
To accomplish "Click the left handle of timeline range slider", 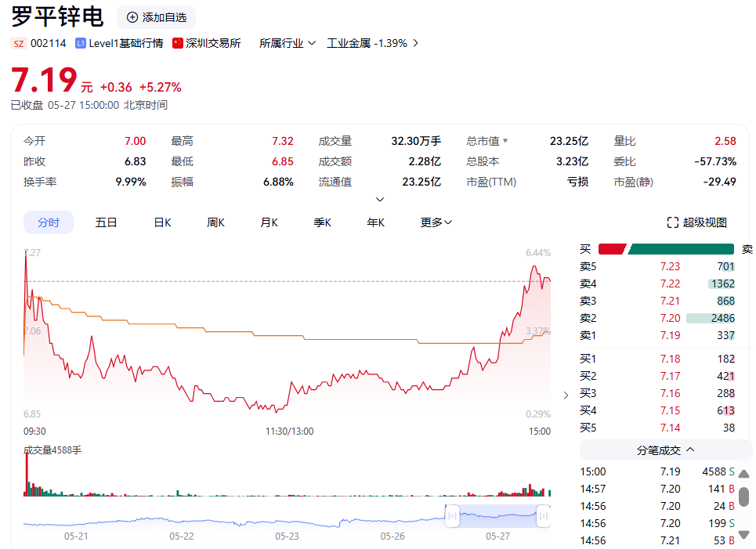I will click(x=452, y=515).
